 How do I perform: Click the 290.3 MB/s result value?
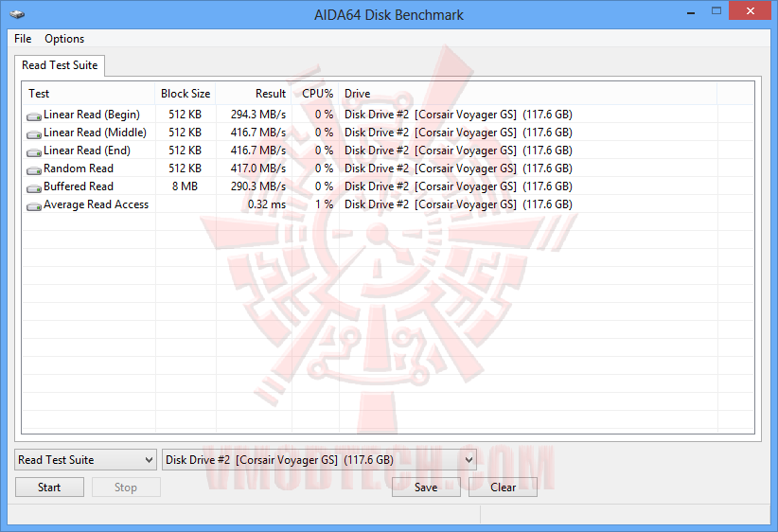pyautogui.click(x=258, y=186)
